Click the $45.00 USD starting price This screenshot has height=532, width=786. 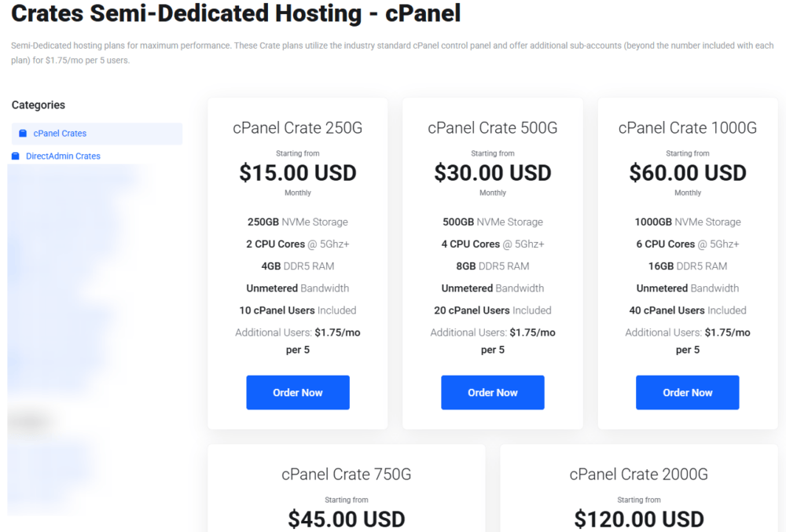346,519
